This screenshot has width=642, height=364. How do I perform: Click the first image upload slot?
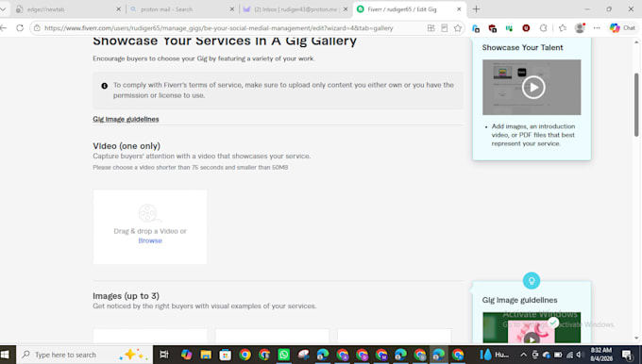tap(150, 336)
